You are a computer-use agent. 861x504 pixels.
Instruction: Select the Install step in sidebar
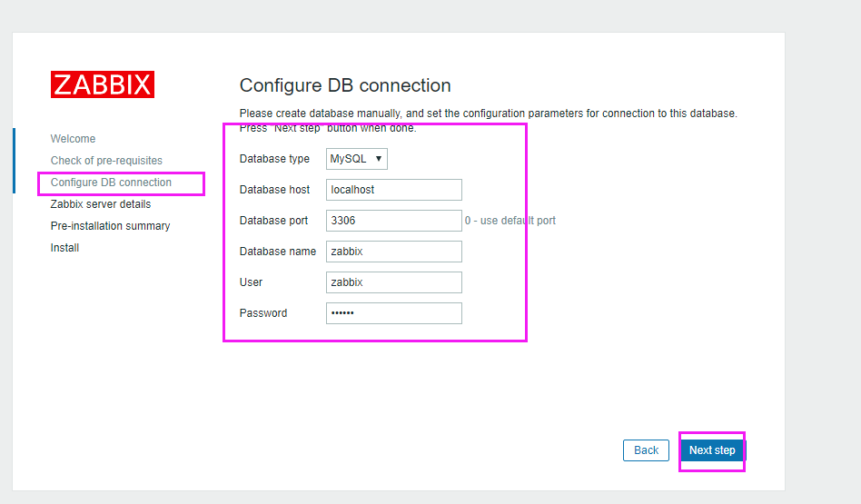[64, 248]
